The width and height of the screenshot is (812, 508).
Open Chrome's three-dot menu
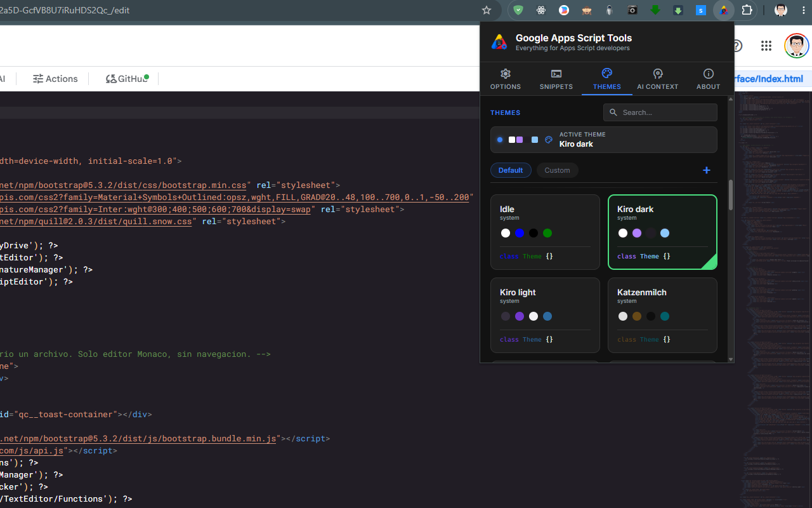[804, 10]
